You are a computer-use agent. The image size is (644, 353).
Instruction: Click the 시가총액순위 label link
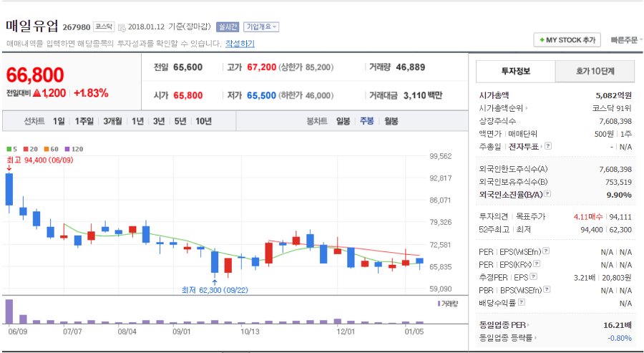click(x=501, y=108)
